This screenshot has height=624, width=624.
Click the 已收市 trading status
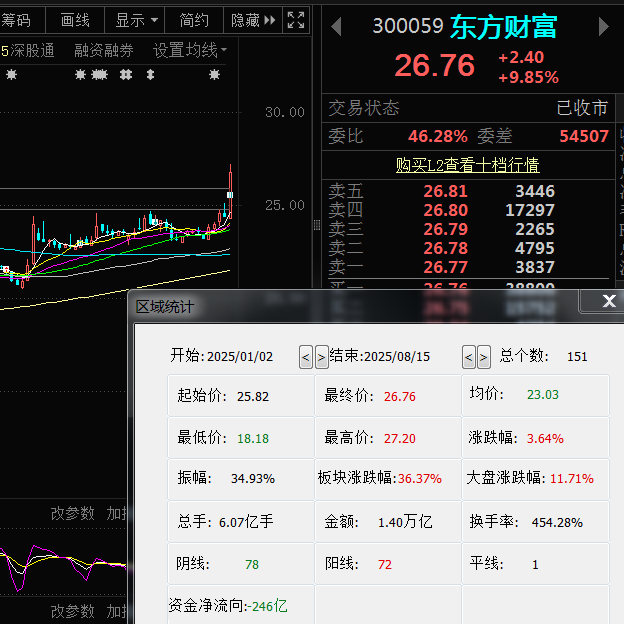pos(582,108)
